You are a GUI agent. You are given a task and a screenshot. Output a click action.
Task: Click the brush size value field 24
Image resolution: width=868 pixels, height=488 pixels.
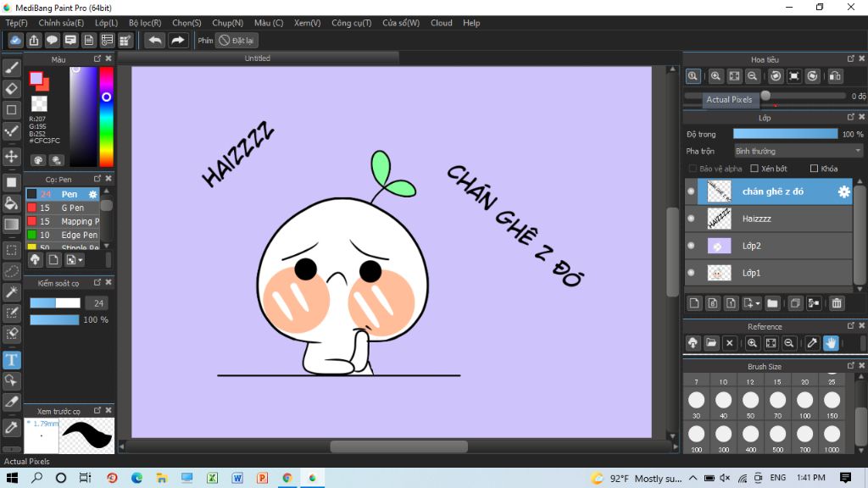(97, 303)
